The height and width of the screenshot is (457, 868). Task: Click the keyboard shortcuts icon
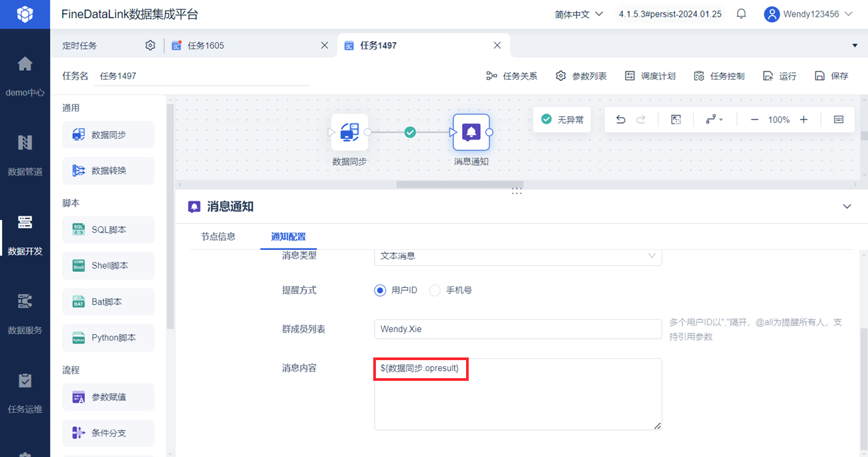(839, 120)
